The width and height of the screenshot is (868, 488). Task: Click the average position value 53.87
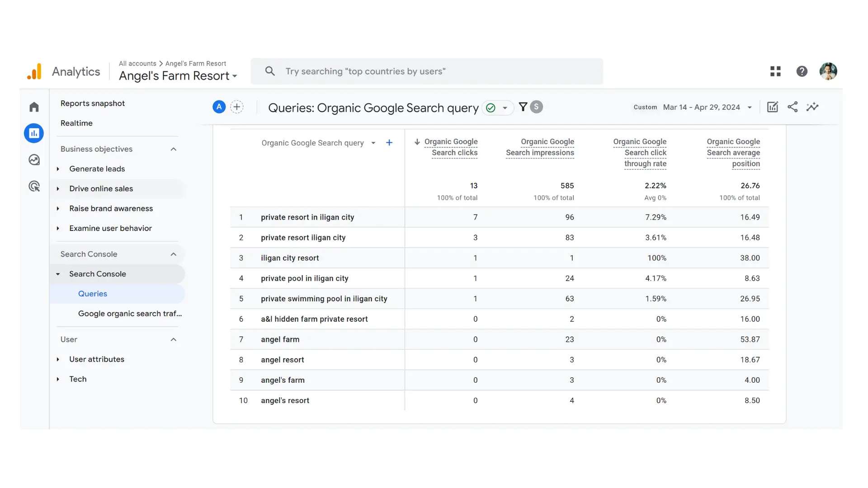[750, 339]
